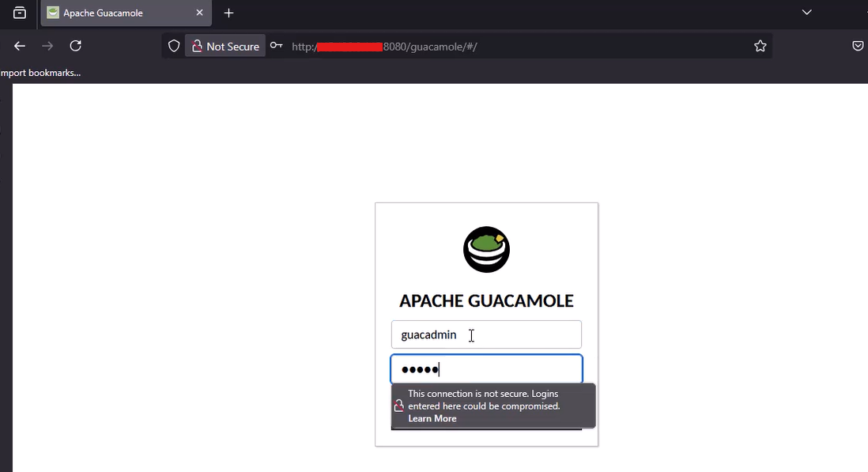Open the Import bookmarks toolbar item

click(x=40, y=73)
